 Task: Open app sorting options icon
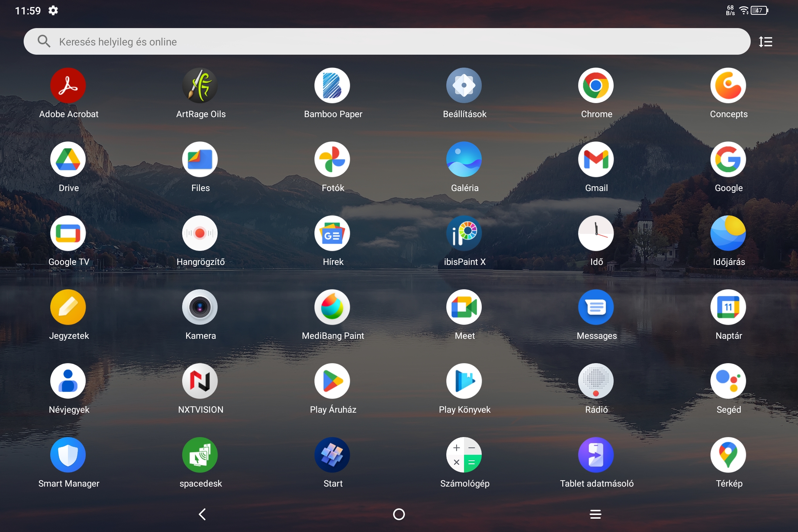pos(765,42)
